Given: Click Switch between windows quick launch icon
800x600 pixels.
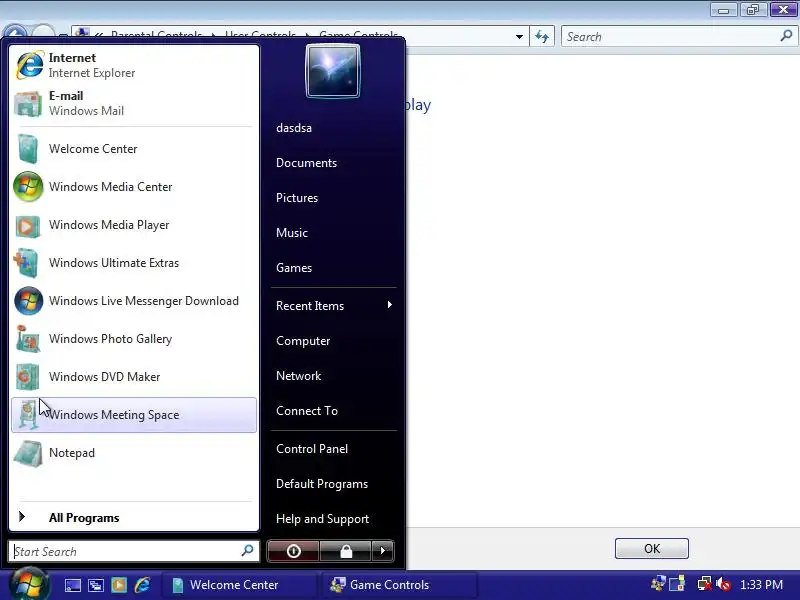Looking at the screenshot, I should pyautogui.click(x=96, y=585).
